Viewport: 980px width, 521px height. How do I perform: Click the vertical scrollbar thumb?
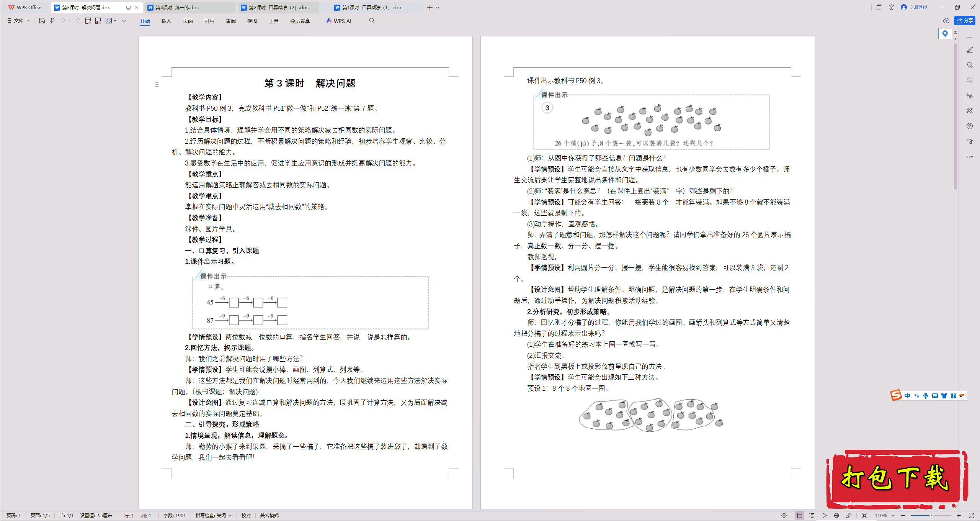tap(955, 117)
